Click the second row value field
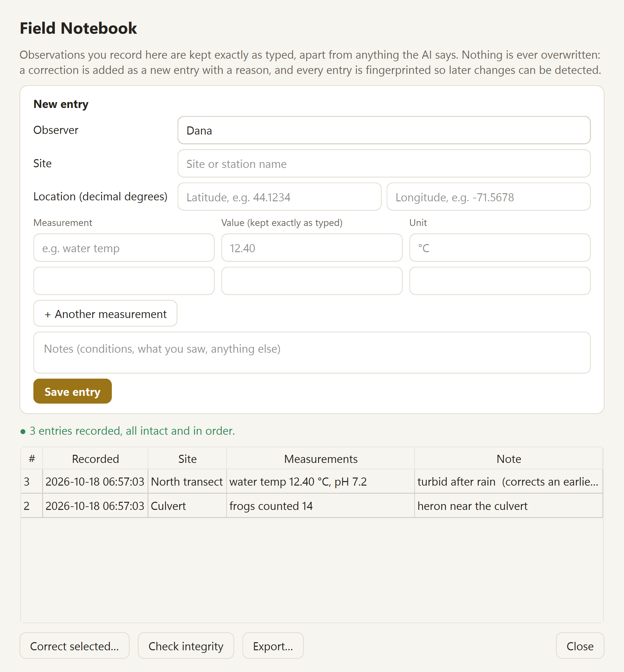Screen dimensions: 624x672 pyautogui.click(x=312, y=281)
